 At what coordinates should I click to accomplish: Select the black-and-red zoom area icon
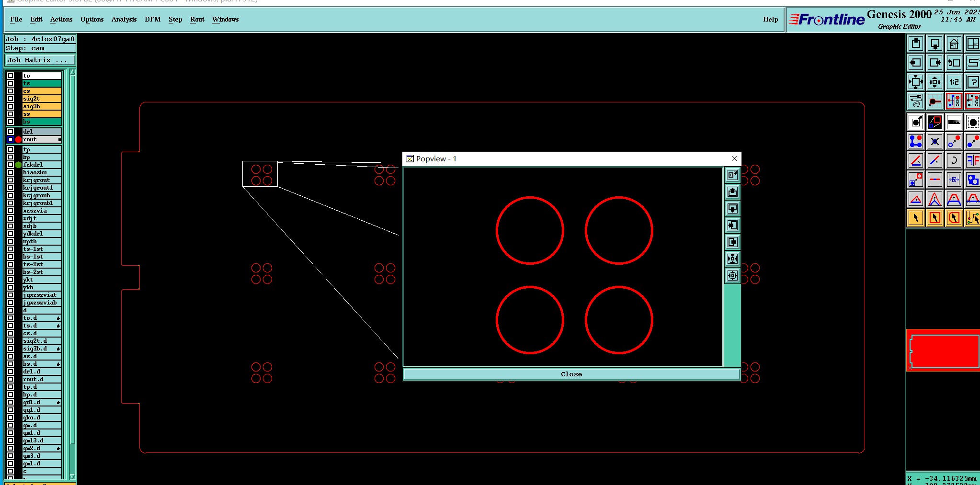tap(935, 122)
